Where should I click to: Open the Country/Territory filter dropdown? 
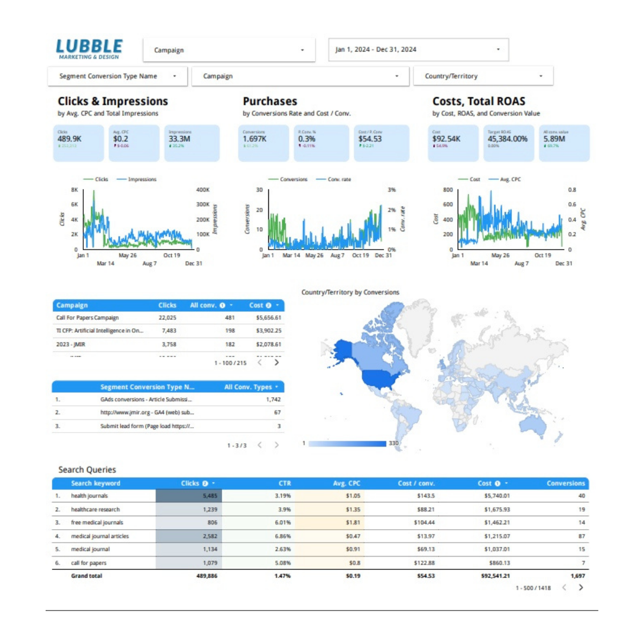coord(482,76)
